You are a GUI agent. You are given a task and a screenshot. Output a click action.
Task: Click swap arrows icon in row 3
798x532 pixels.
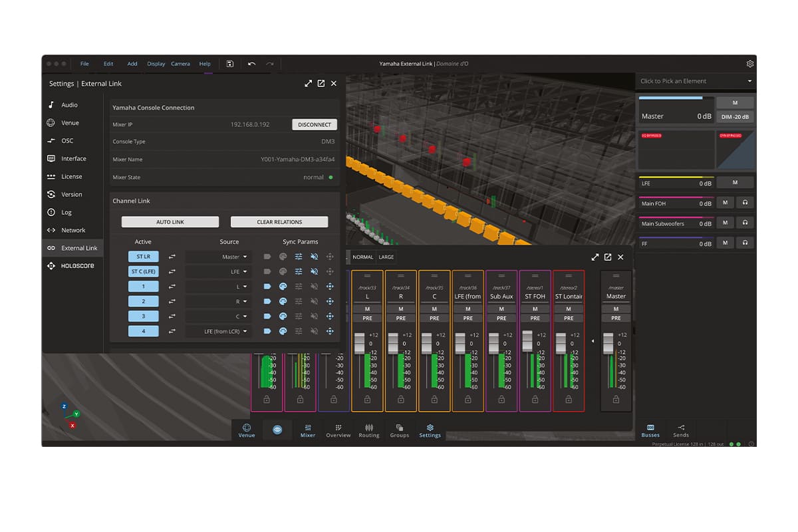172,317
